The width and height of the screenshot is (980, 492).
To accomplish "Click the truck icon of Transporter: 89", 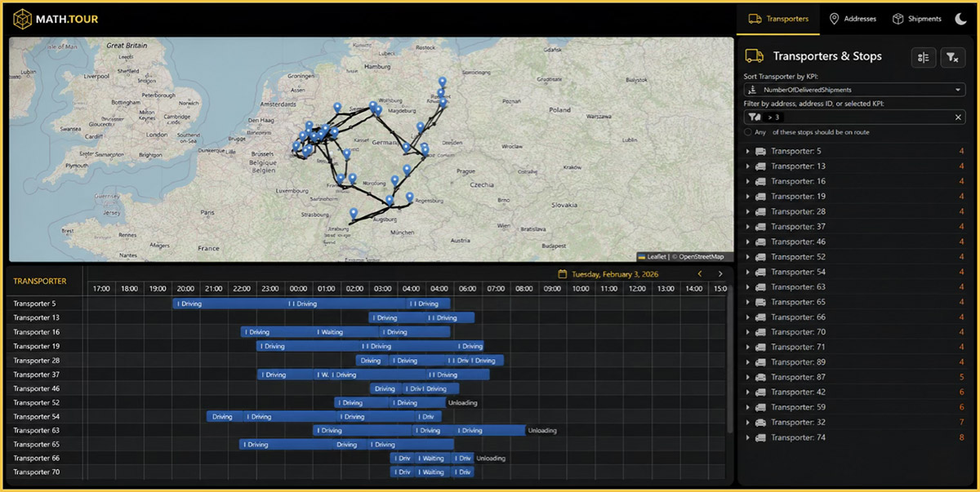I will [760, 362].
